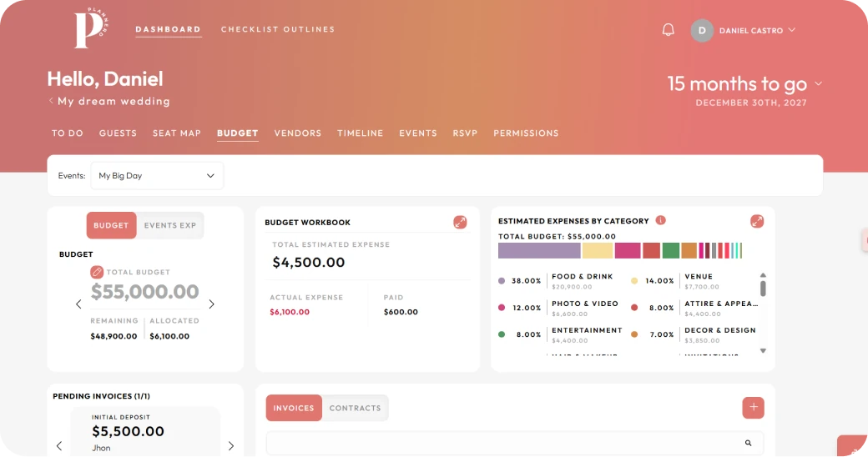Switch to the Timeline tab
The width and height of the screenshot is (868, 457).
(x=361, y=133)
